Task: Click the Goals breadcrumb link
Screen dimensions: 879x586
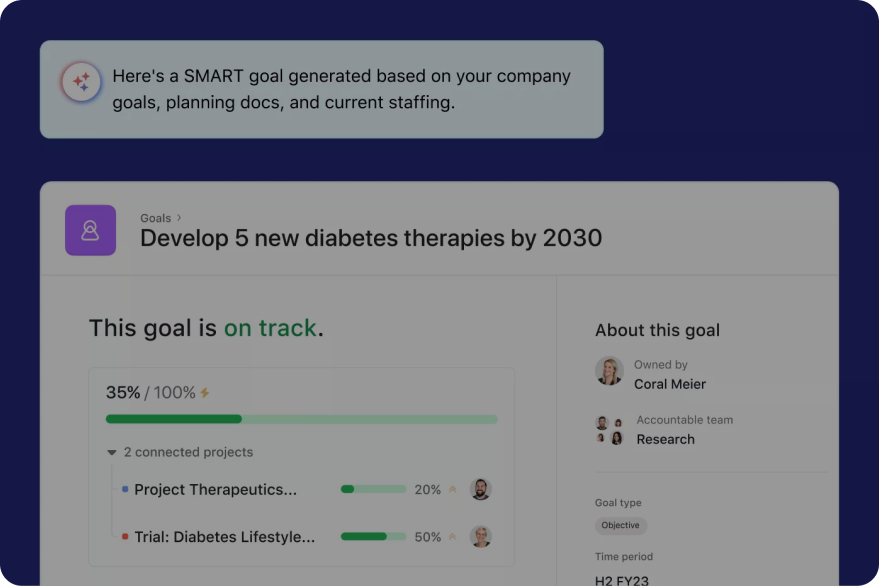Action: [155, 217]
